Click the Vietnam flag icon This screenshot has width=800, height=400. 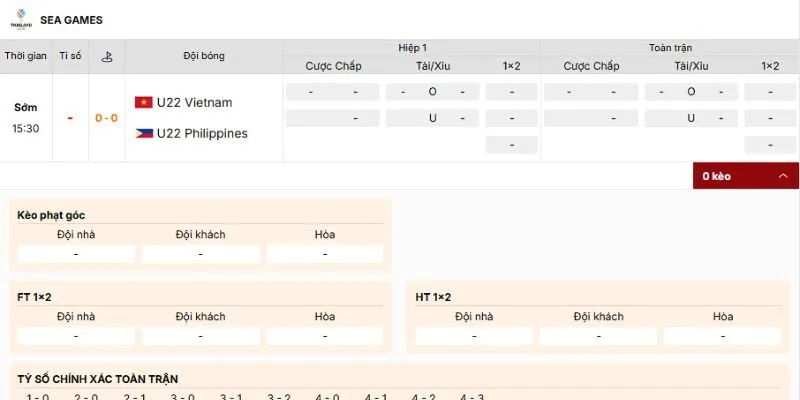pos(143,103)
